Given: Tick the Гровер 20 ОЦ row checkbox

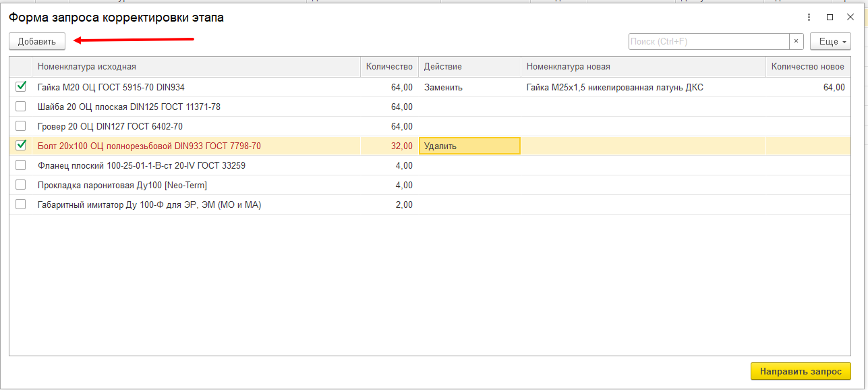Looking at the screenshot, I should click(x=21, y=126).
